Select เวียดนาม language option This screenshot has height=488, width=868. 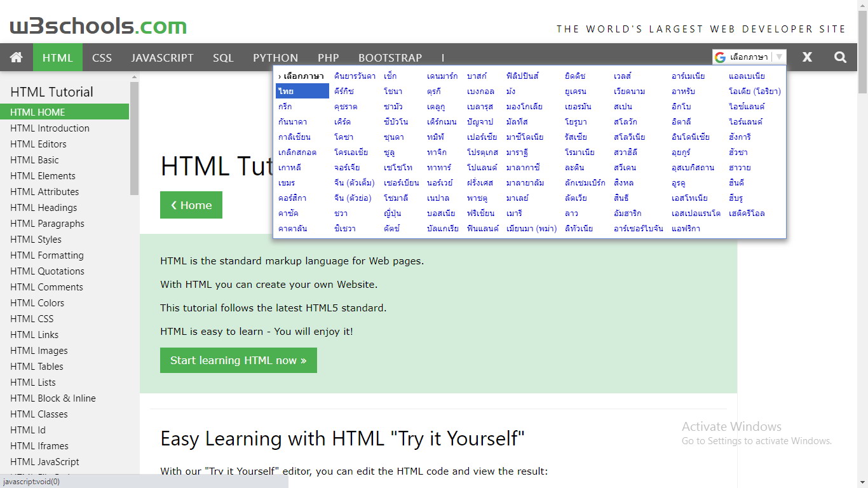(x=630, y=91)
